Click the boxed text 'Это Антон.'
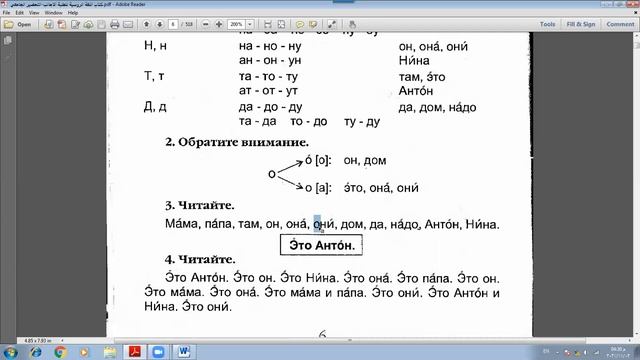Screen dimensions: 640x360 [x=321, y=245]
